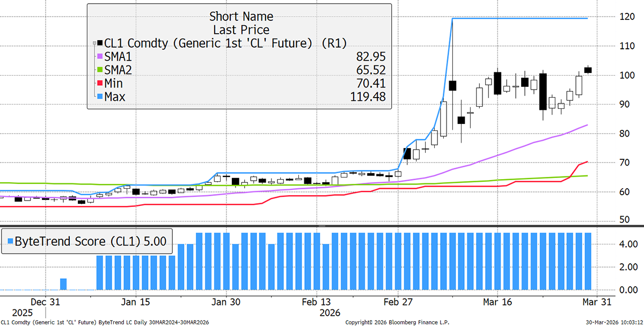Click the Mar 16 date axis label

pyautogui.click(x=497, y=302)
